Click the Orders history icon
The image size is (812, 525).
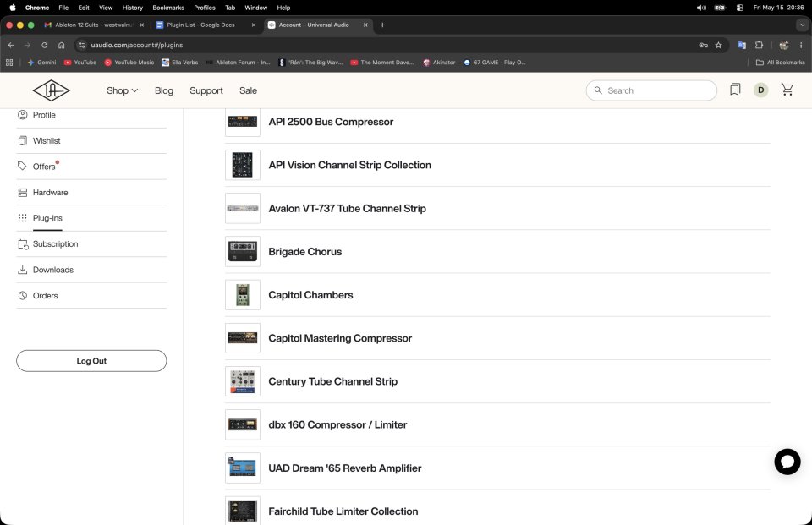click(x=22, y=296)
